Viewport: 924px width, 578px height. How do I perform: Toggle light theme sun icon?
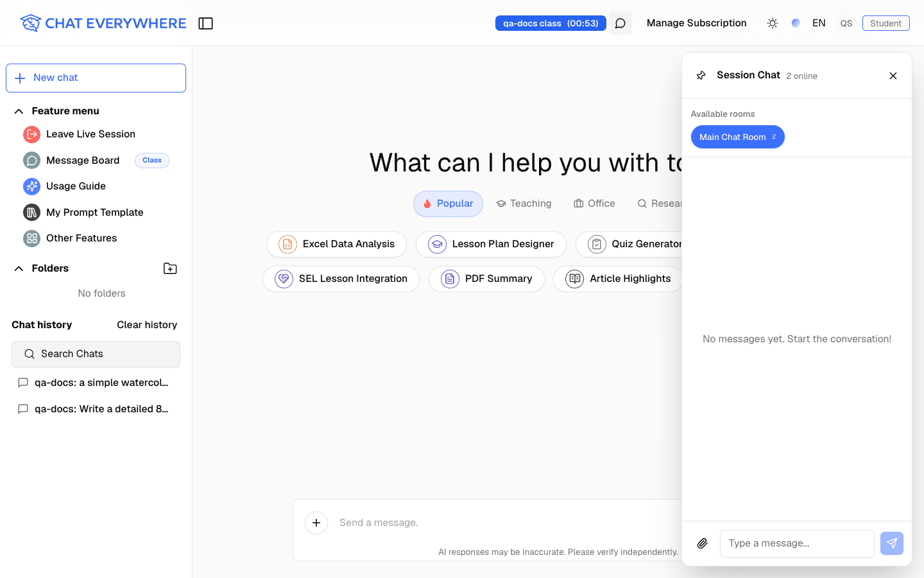click(773, 23)
